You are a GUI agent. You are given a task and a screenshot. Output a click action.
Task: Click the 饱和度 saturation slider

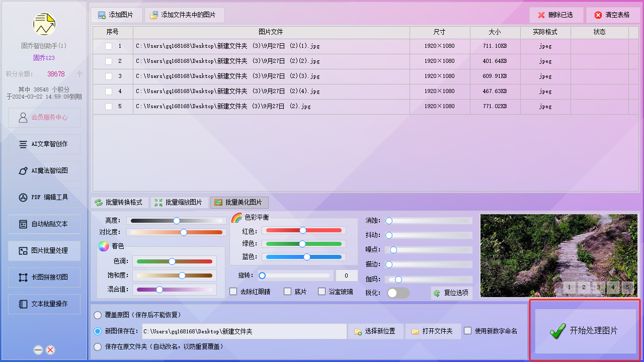(175, 276)
